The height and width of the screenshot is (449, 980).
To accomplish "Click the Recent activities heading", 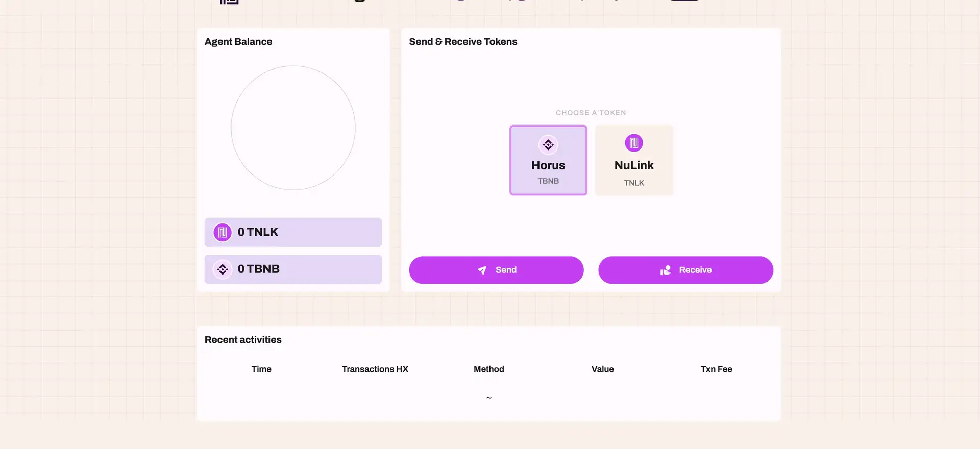I will 243,340.
